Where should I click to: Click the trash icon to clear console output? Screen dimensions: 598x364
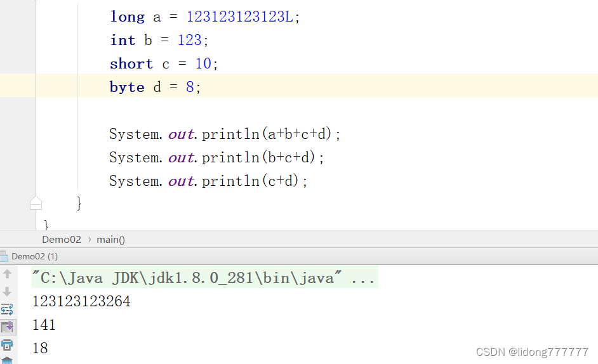pyautogui.click(x=7, y=361)
